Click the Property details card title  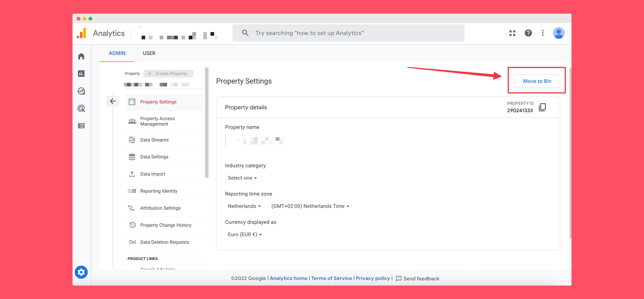(246, 107)
